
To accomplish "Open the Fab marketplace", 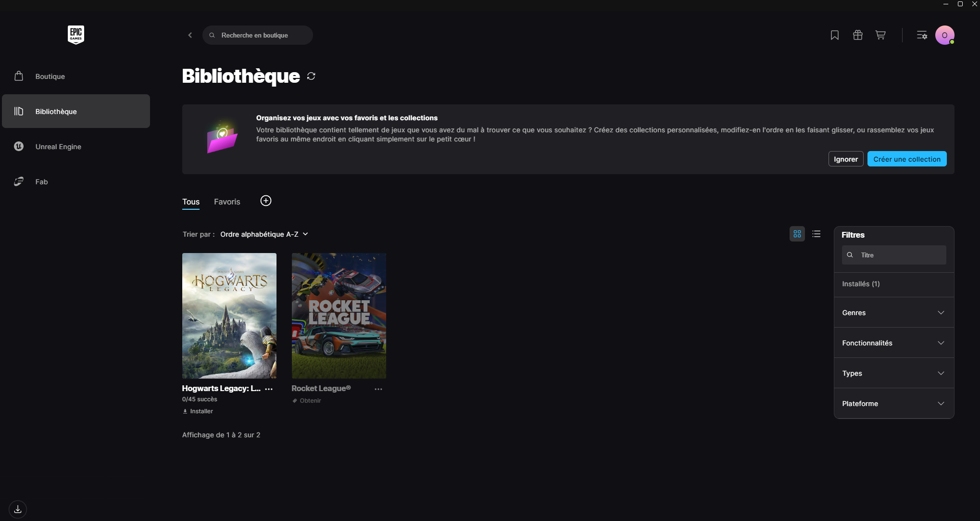I will pos(76,181).
